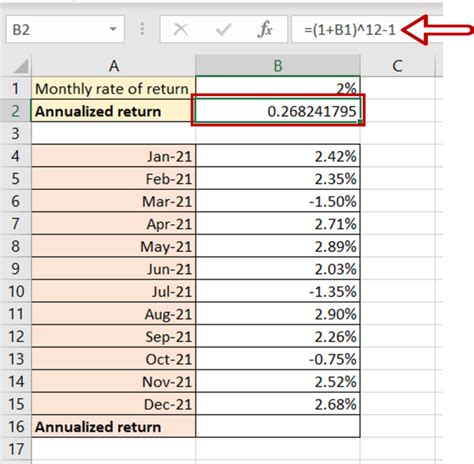Select the Sep-21 cell
The height and width of the screenshot is (464, 474).
(114, 336)
